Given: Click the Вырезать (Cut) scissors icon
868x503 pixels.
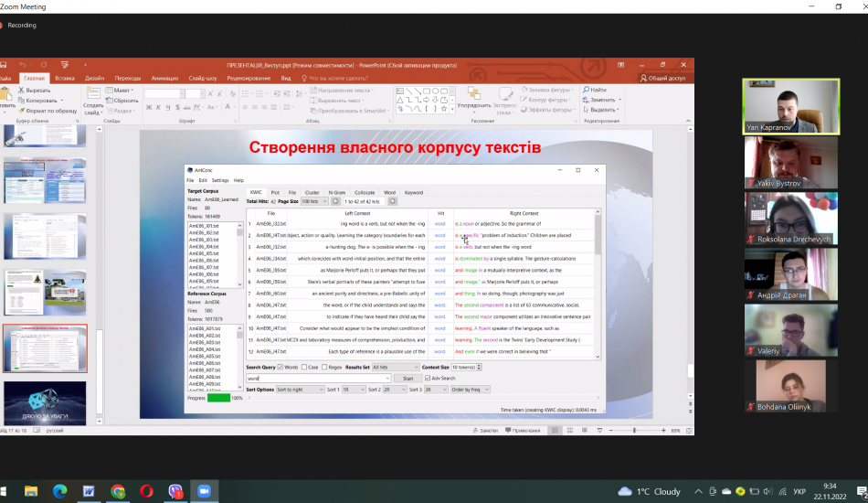Looking at the screenshot, I should [21, 91].
